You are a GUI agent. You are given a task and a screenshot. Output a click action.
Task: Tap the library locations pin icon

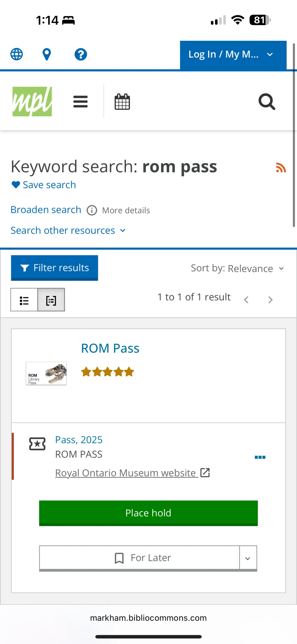coord(47,54)
